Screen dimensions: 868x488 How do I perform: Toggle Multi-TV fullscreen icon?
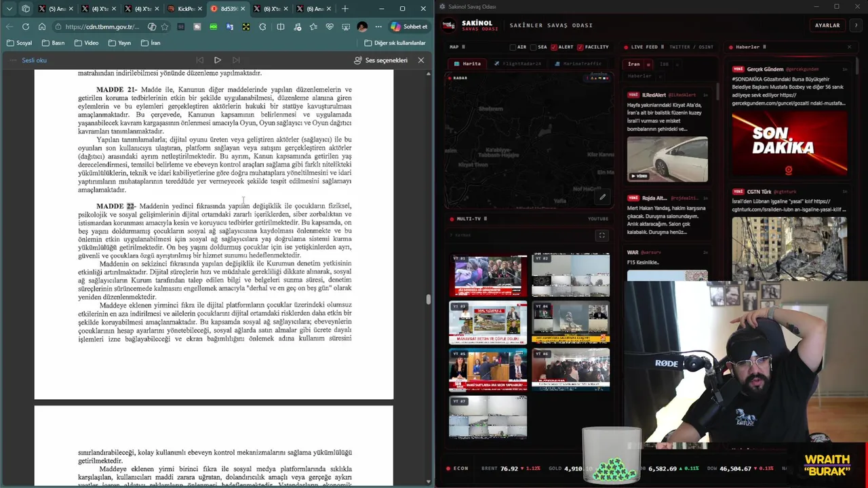(601, 235)
